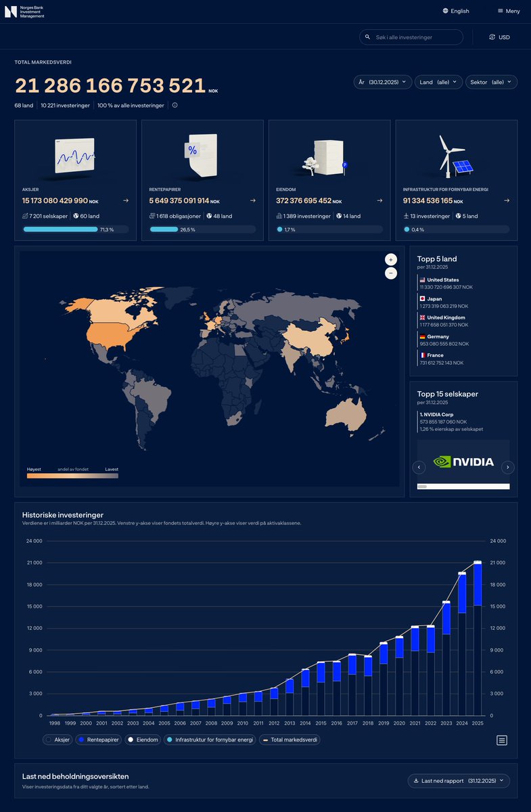Click '573 855 187 060 NOK' NVIDIA value
531x812 pixels.
click(x=443, y=421)
